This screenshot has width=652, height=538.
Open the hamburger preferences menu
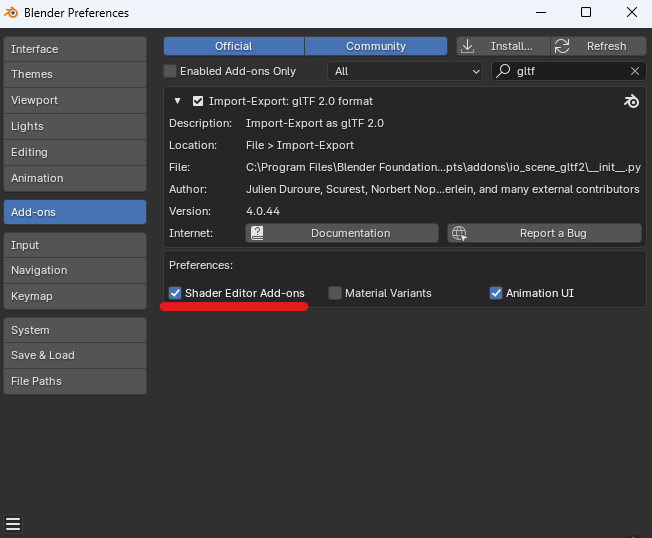tap(13, 524)
